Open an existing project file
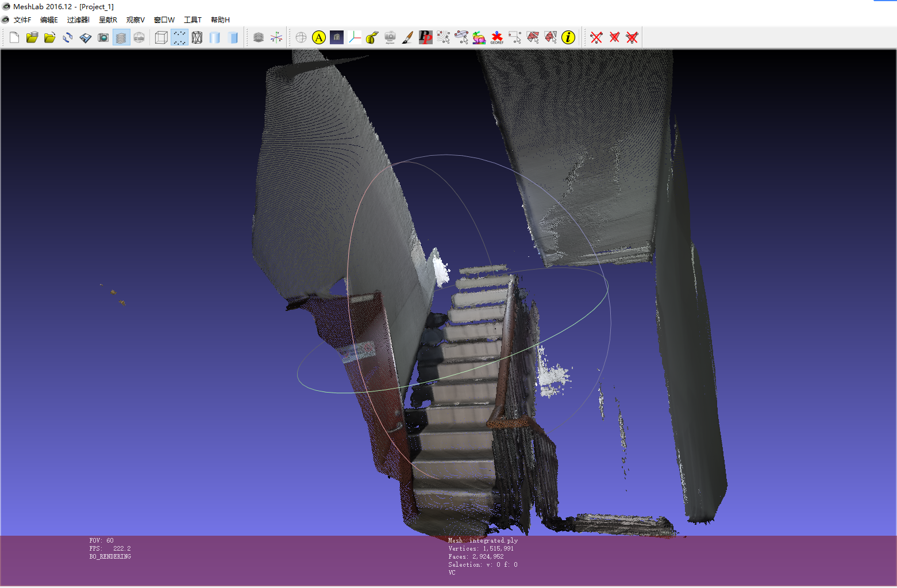This screenshot has width=897, height=588. (x=32, y=37)
